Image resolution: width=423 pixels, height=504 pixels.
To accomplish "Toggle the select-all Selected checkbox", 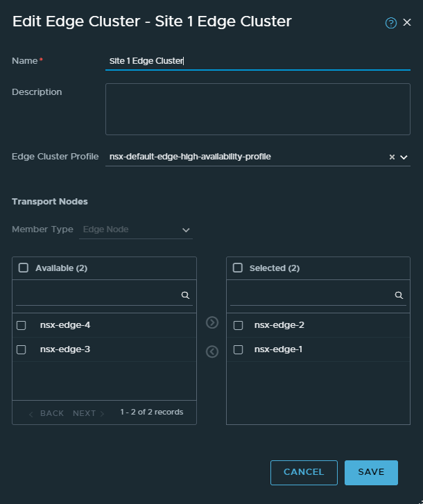I will (x=238, y=268).
